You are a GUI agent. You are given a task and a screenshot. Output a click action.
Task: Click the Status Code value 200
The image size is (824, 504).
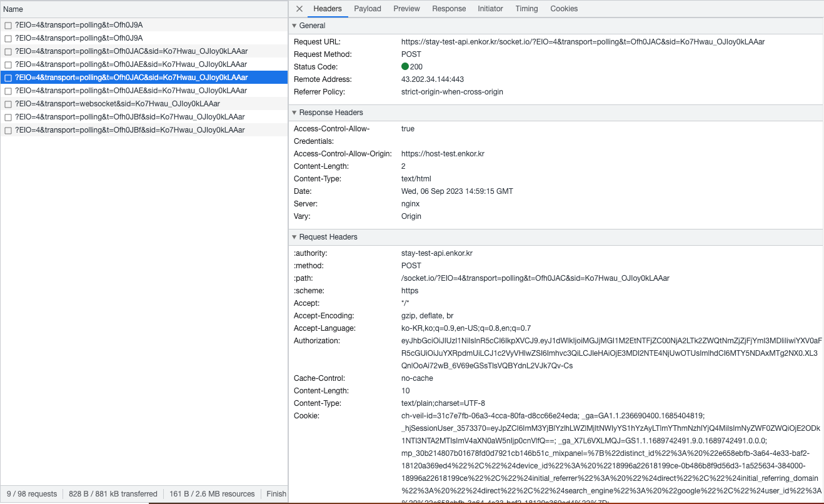[416, 67]
